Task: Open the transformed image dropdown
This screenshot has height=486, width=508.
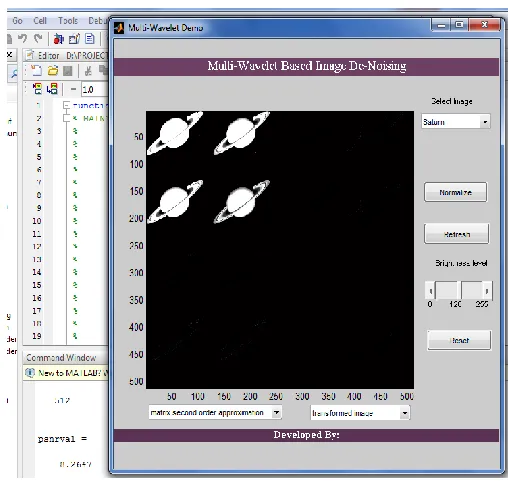Action: click(x=360, y=413)
